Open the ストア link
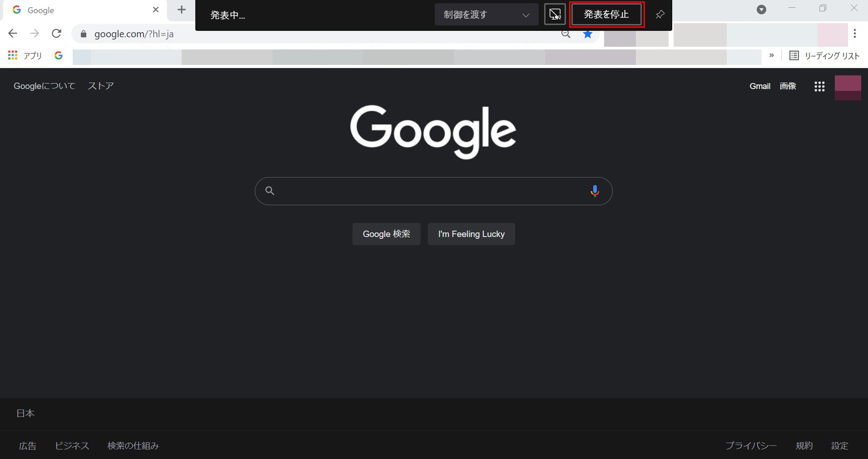The image size is (868, 459). [101, 86]
